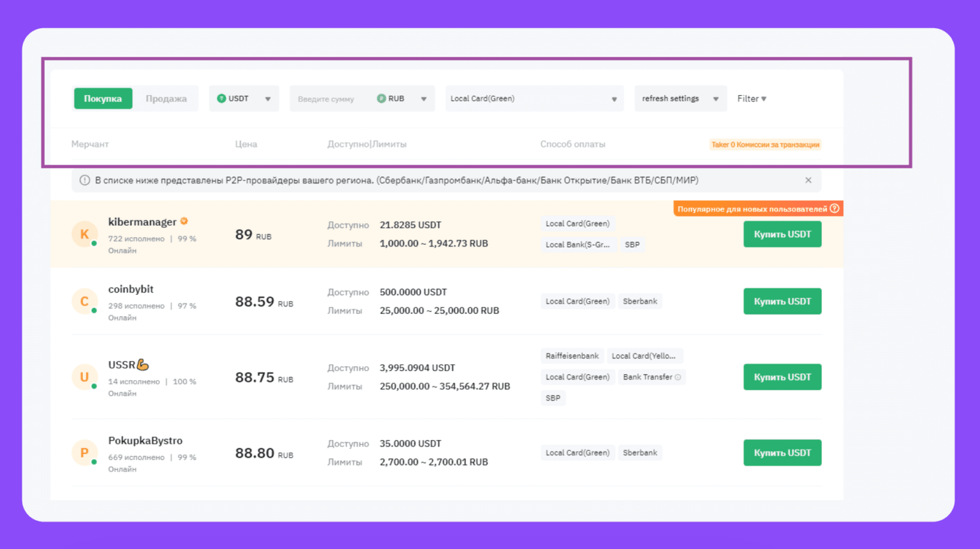Click the verified badge next to kibermanager
Image resolution: width=980 pixels, height=549 pixels.
click(184, 221)
